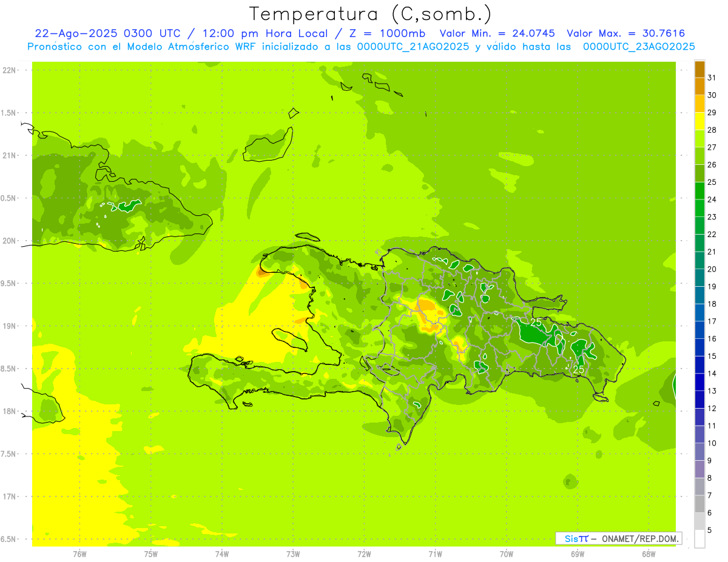Click the '76W' longitude axis label
Image resolution: width=728 pixels, height=562 pixels.
[79, 554]
